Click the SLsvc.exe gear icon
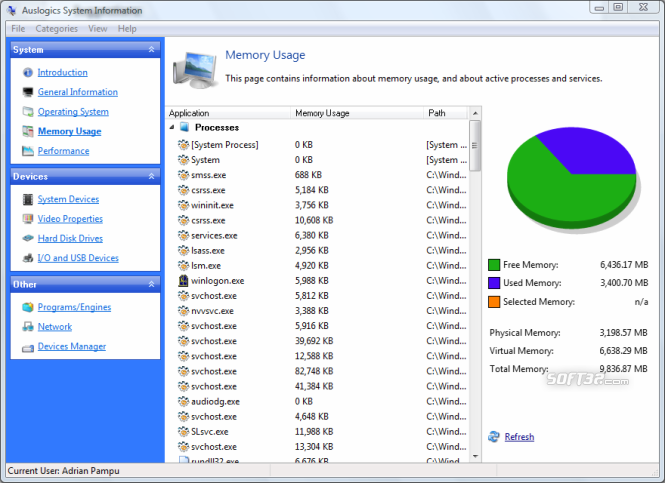This screenshot has width=665, height=483. [183, 432]
